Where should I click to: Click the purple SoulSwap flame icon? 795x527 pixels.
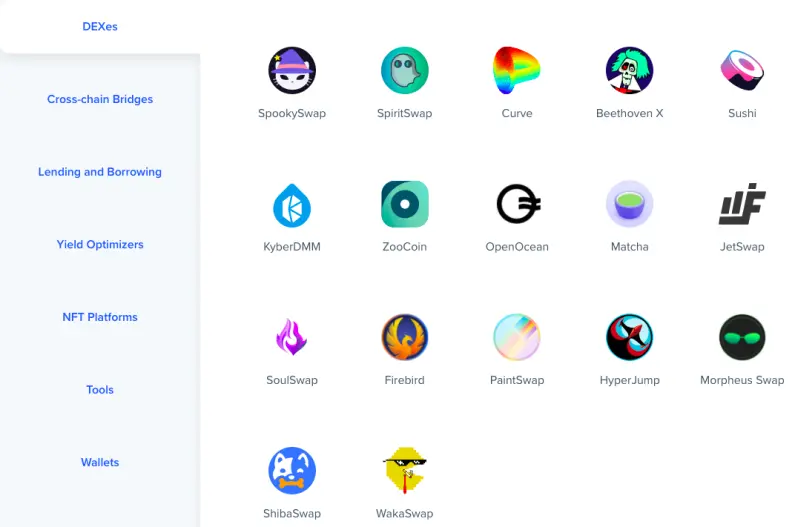click(292, 337)
